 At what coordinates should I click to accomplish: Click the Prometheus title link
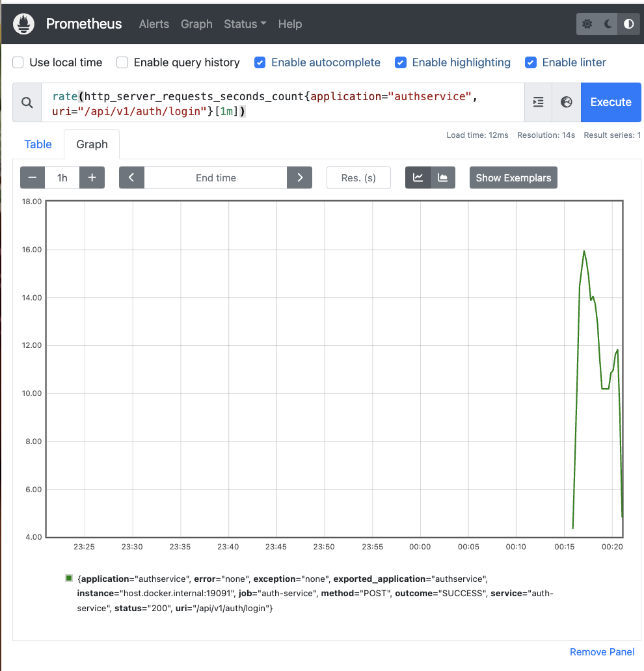[84, 24]
